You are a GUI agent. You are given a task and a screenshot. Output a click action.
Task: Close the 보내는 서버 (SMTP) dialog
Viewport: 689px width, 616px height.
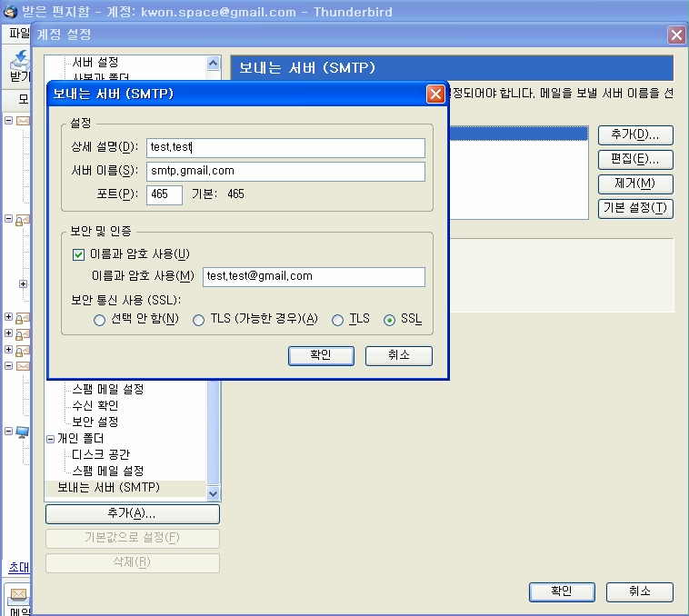[435, 94]
